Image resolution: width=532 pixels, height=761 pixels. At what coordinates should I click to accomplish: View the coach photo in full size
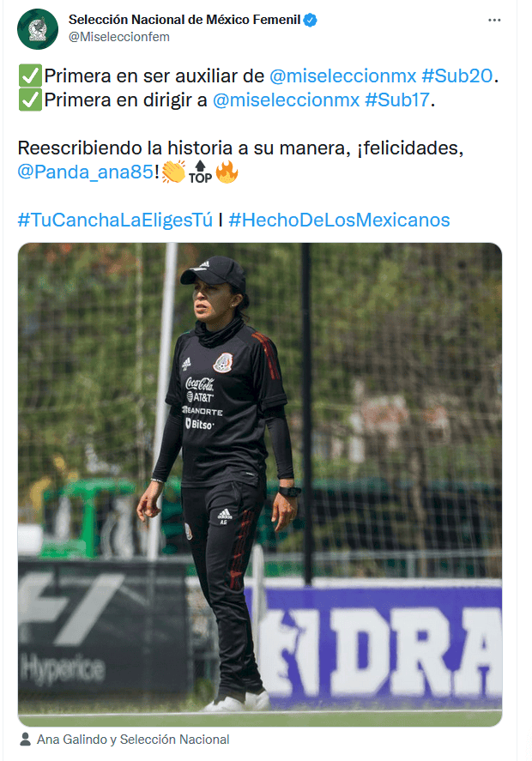point(260,485)
